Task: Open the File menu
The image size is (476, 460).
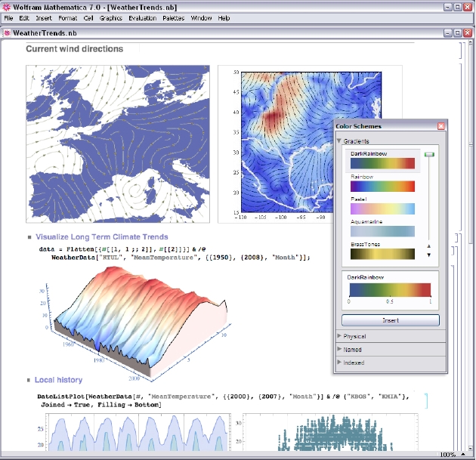Action: pos(8,18)
